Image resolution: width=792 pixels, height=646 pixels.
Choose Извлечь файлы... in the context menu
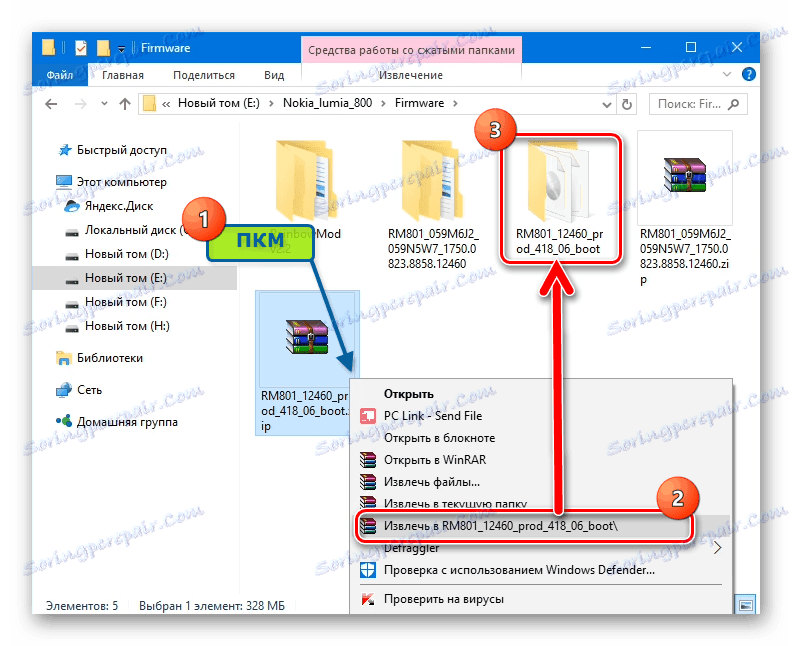432,482
